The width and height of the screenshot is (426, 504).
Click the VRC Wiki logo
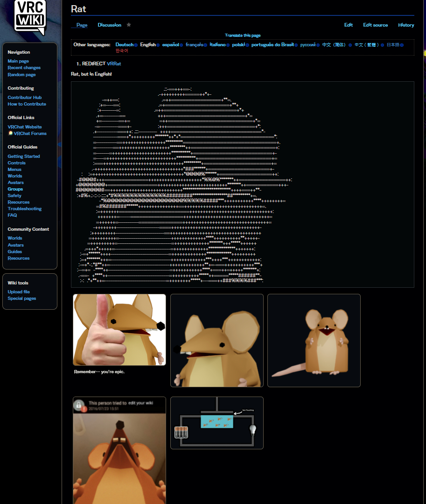30,17
